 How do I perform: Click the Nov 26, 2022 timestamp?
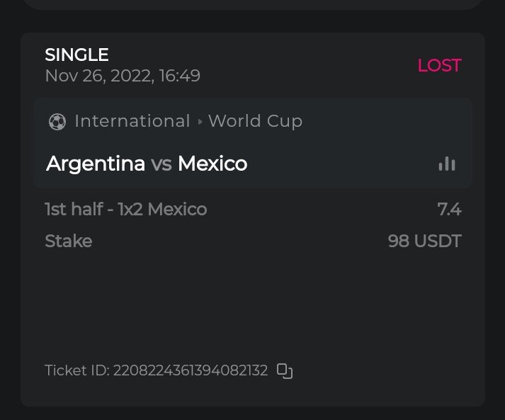coord(123,75)
